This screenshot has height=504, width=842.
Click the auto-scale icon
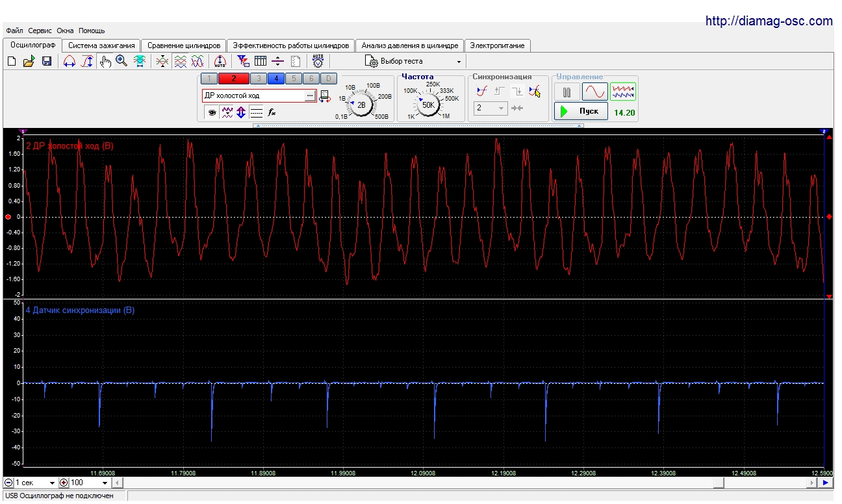click(220, 61)
